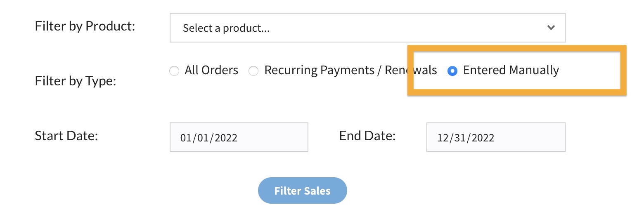Click the 'End Date:' label
644x221 pixels.
click(367, 136)
